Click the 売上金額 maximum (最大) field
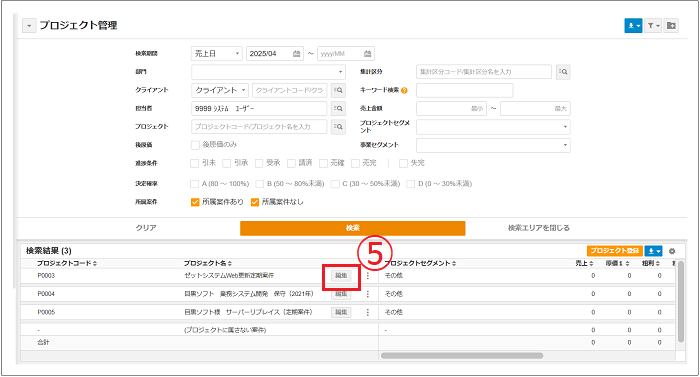700x377 pixels. tap(535, 109)
